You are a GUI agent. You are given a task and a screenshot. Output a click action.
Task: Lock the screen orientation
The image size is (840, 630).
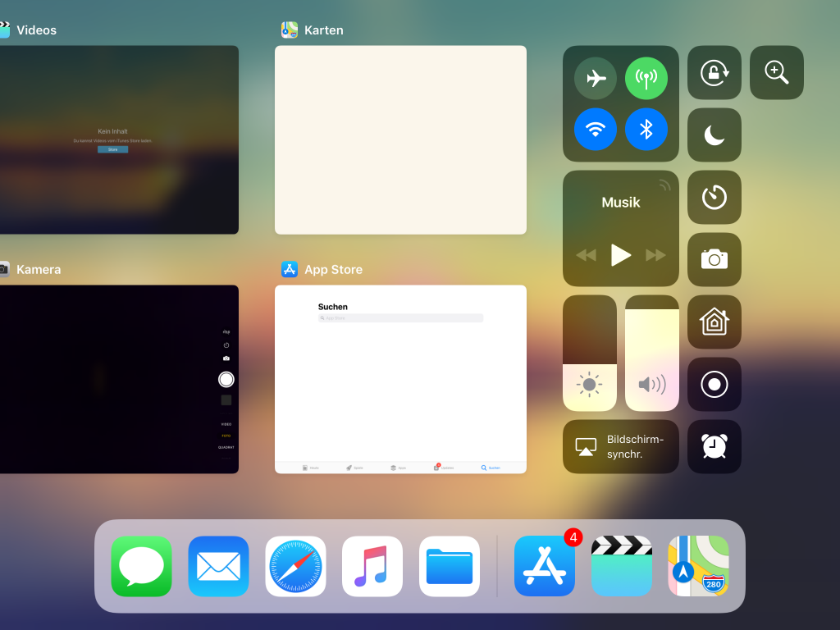(714, 72)
